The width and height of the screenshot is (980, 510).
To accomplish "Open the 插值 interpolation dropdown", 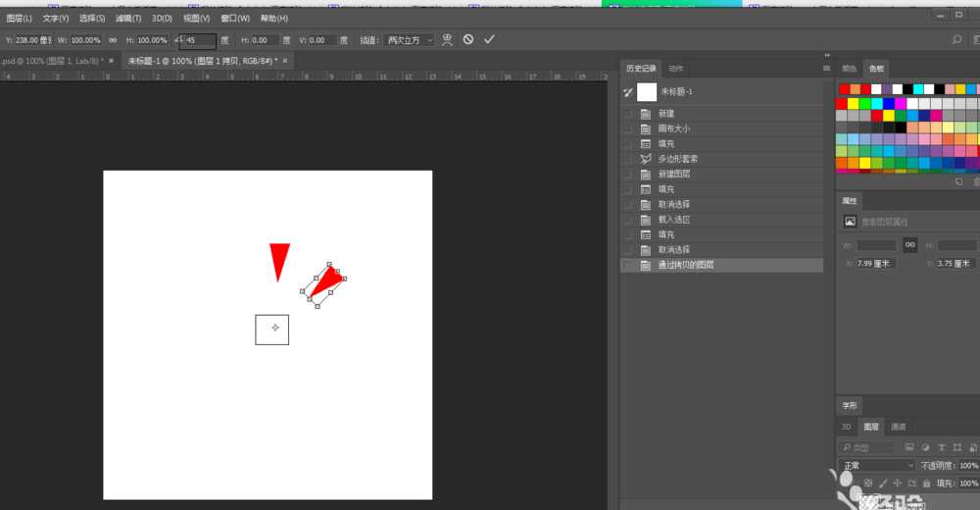I will click(409, 40).
